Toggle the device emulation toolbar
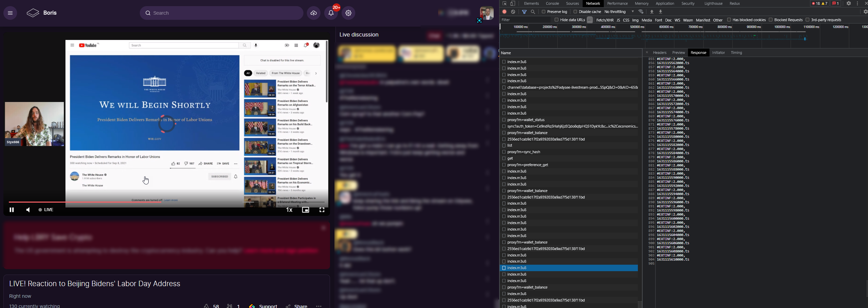The height and width of the screenshot is (308, 868). 512,3
